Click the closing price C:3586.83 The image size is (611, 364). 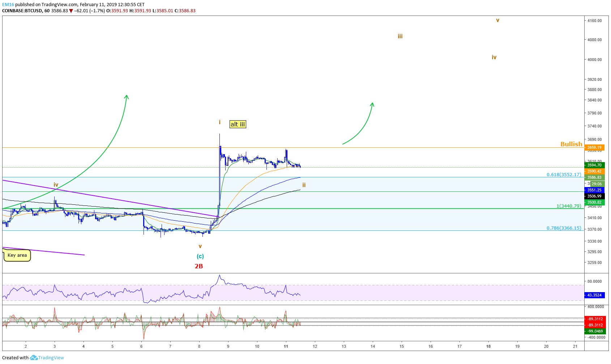click(x=185, y=11)
